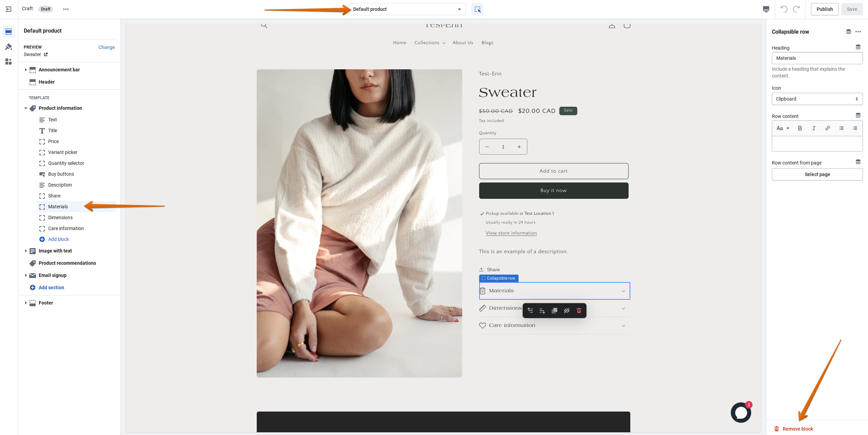The height and width of the screenshot is (435, 868).
Task: Click the Select page button
Action: click(x=817, y=174)
